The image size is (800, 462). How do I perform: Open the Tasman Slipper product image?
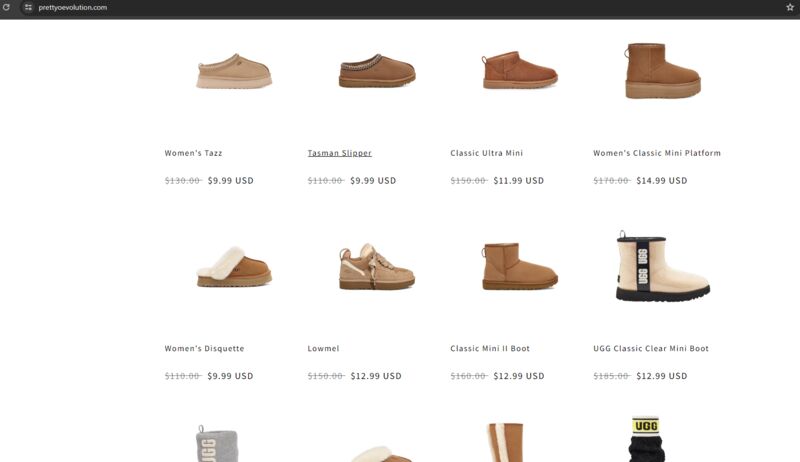pyautogui.click(x=377, y=71)
